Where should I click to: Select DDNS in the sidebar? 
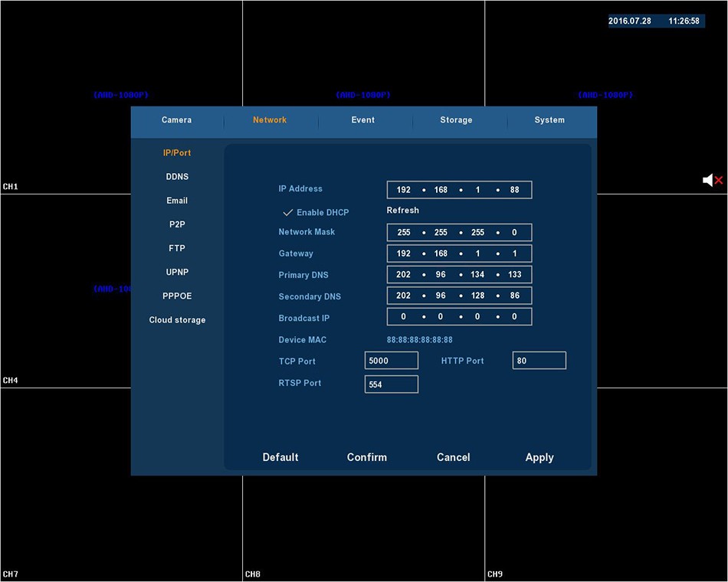click(x=177, y=177)
